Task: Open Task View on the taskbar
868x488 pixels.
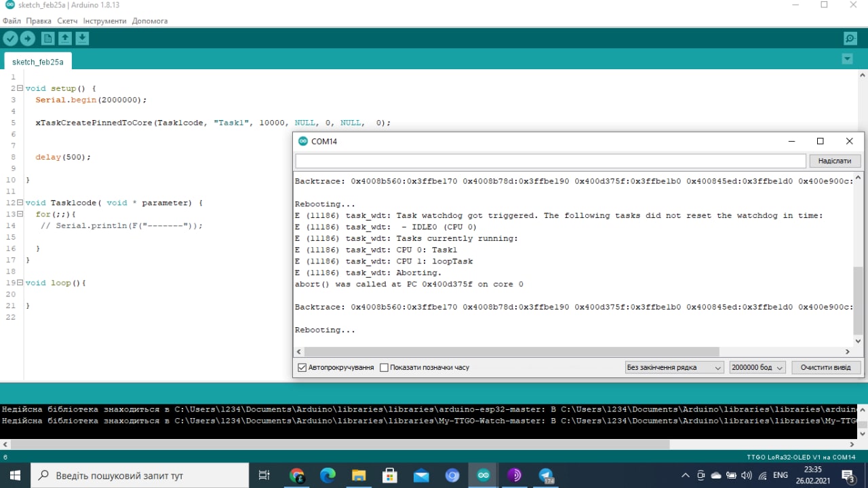Action: [x=264, y=475]
